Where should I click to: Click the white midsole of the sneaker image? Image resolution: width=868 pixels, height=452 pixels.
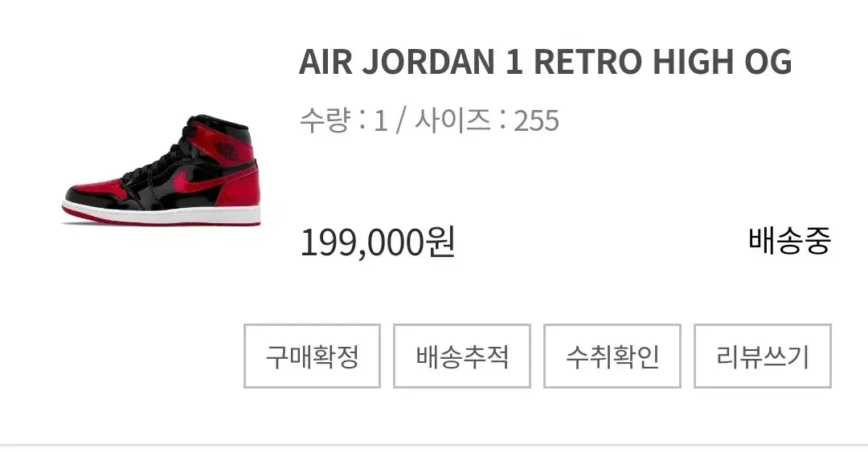point(161,214)
